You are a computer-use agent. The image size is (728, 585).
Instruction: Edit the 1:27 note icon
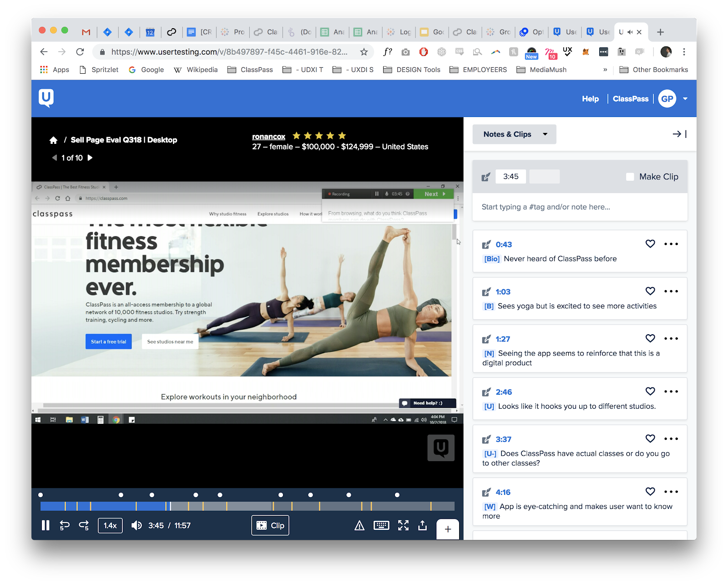pyautogui.click(x=486, y=339)
